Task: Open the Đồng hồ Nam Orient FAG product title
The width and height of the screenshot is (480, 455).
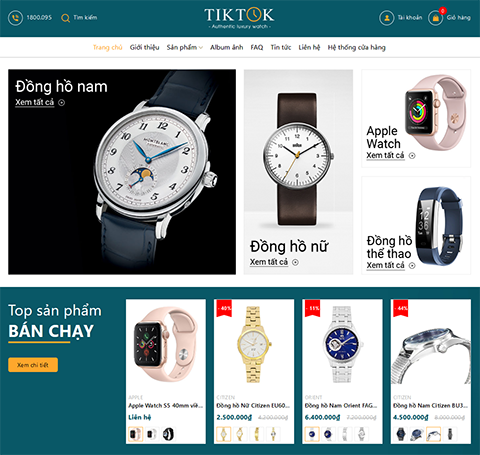Action: coord(341,406)
